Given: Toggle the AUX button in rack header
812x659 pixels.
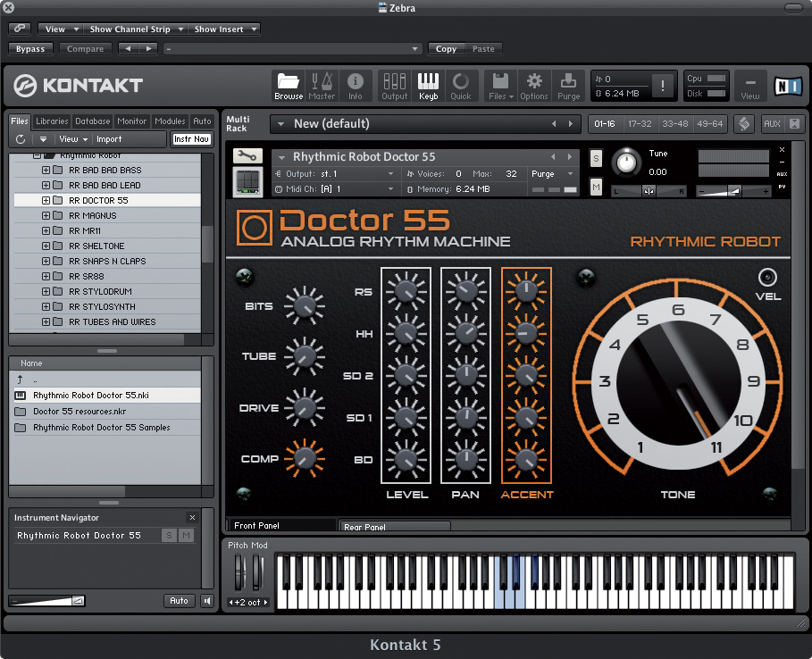Looking at the screenshot, I should [x=772, y=124].
